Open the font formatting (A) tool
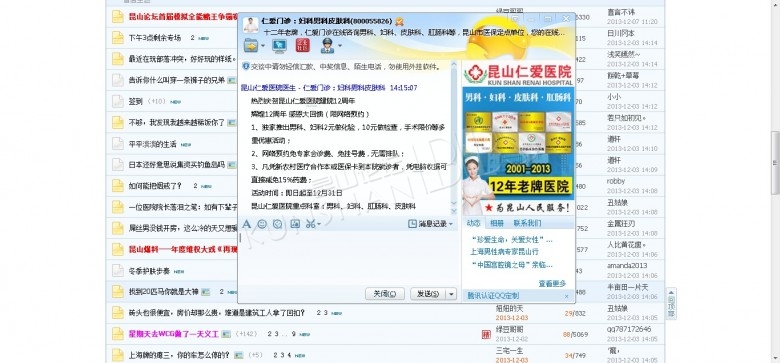Image resolution: width=780 pixels, height=363 pixels. point(247,224)
